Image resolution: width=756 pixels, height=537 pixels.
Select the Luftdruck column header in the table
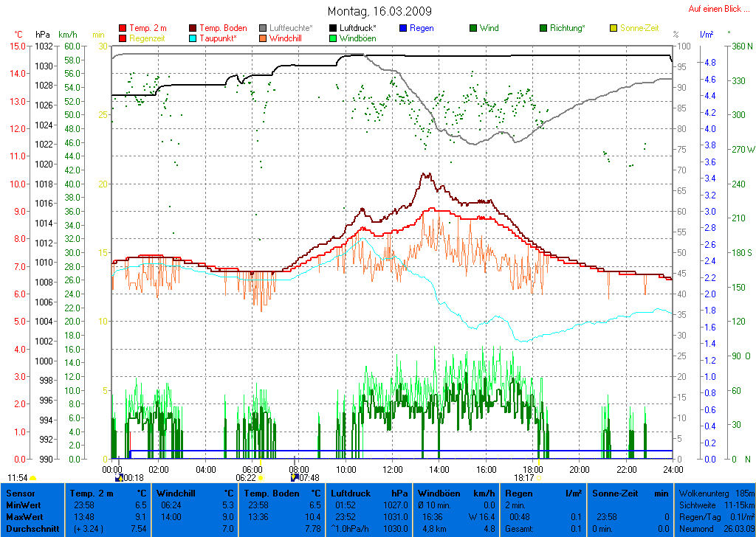point(368,493)
